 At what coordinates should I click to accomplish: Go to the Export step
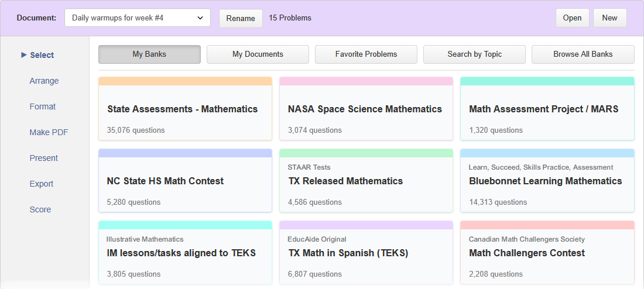pos(41,184)
